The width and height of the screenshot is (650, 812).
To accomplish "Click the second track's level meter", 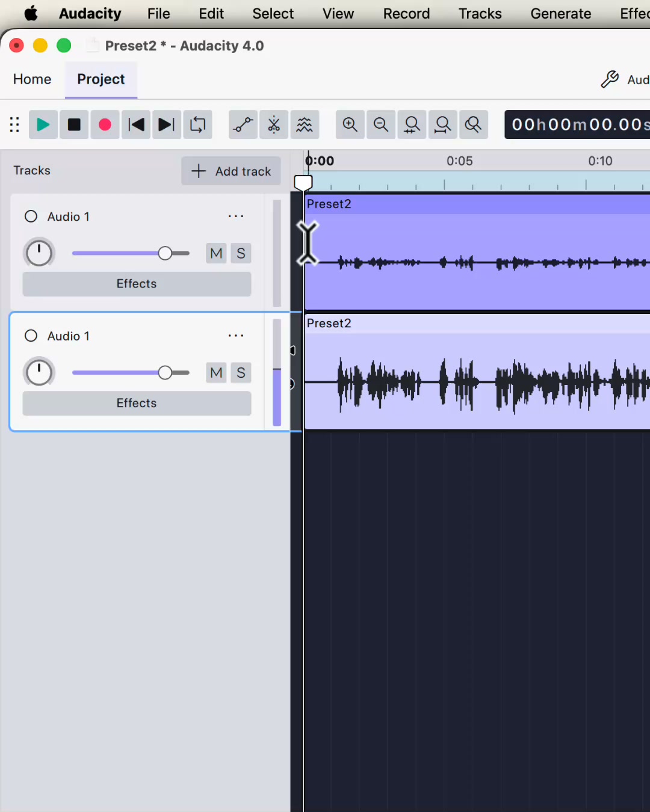I will point(277,373).
